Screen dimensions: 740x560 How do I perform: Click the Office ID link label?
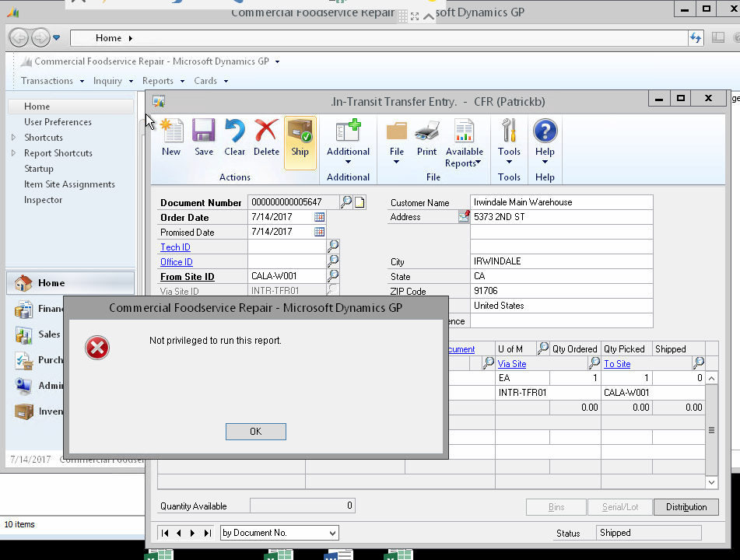click(x=177, y=262)
